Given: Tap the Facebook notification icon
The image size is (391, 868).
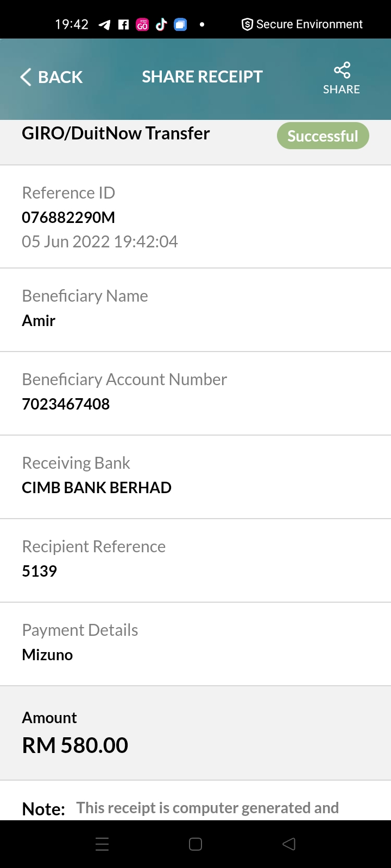Looking at the screenshot, I should [124, 24].
